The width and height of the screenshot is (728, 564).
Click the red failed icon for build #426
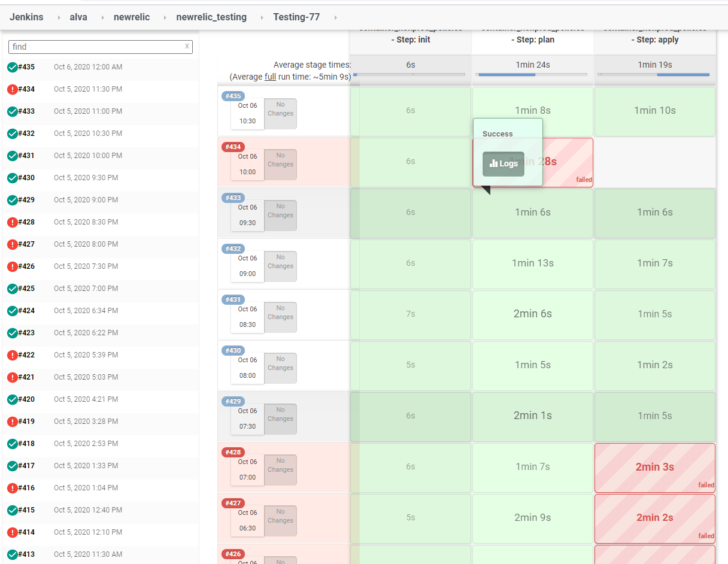tap(13, 266)
